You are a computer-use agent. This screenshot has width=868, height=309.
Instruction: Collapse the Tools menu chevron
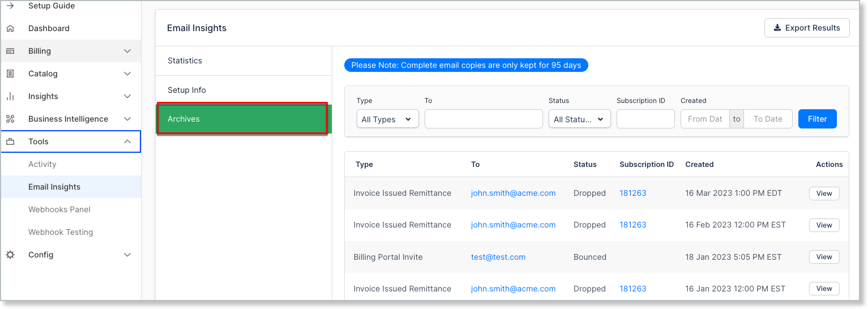tap(127, 141)
